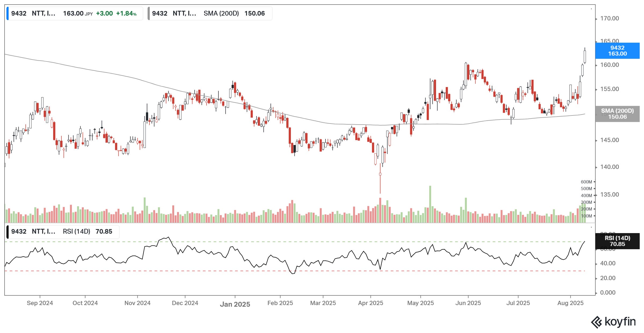Click the black RSI (14D) 70.85 axis tag
Viewport: 644px width, 333px height.
coord(617,241)
